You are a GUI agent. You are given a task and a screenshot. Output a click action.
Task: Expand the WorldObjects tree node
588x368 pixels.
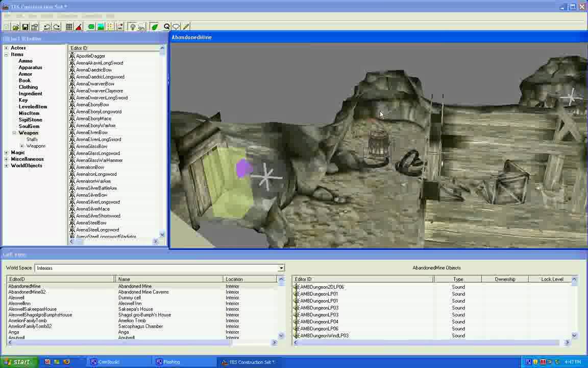click(6, 166)
